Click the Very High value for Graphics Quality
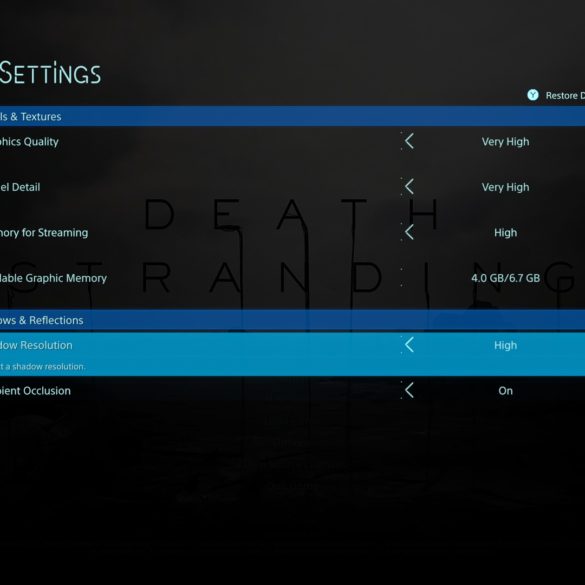Image resolution: width=585 pixels, height=585 pixels. pos(505,142)
